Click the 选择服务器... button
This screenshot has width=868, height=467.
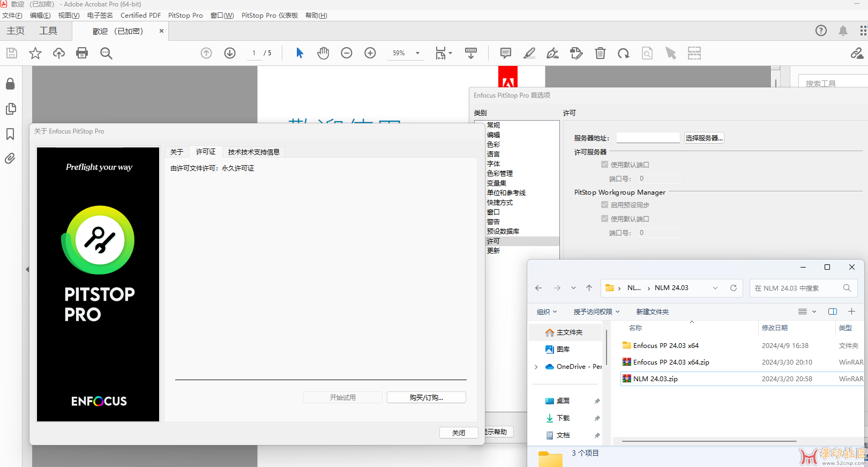704,138
